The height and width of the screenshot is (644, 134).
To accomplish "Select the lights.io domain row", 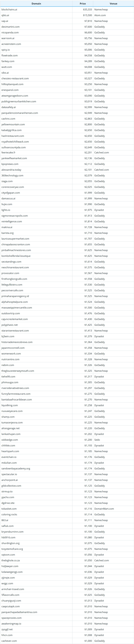I will pyautogui.click(x=67, y=210).
